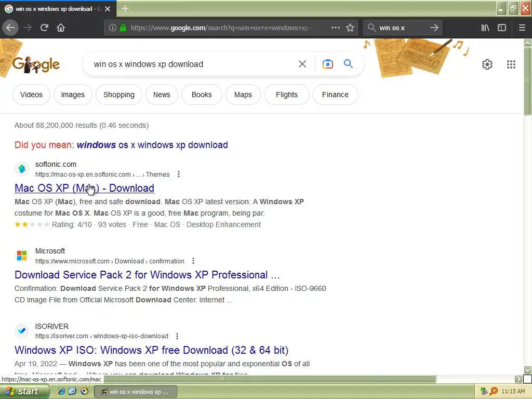Image resolution: width=532 pixels, height=399 pixels.
Task: Open a new tab with plus button
Action: pos(125,8)
